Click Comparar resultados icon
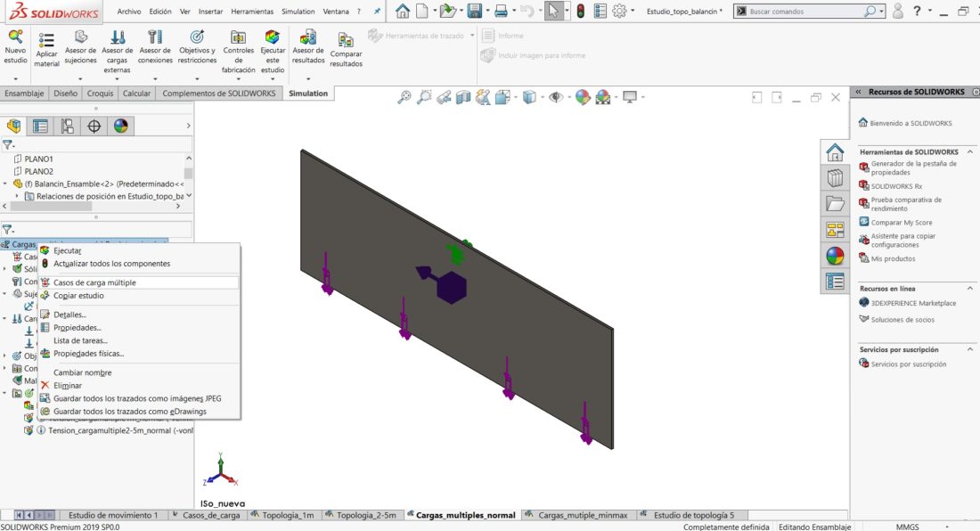The width and height of the screenshot is (980, 531). (x=346, y=40)
